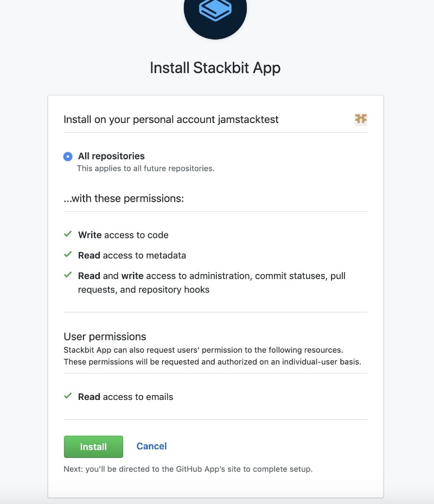Viewport: 434px width, 504px height.
Task: Click the jamstacktest account identicon avatar
Action: 361,119
